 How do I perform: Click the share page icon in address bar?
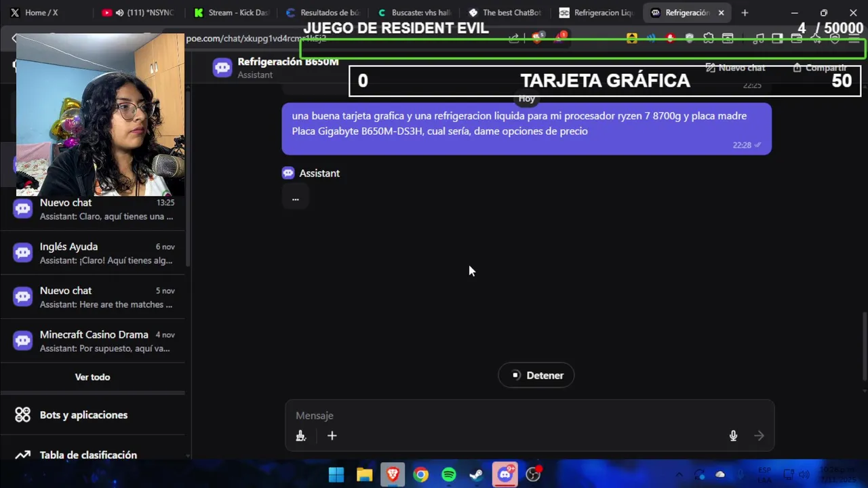tap(514, 39)
